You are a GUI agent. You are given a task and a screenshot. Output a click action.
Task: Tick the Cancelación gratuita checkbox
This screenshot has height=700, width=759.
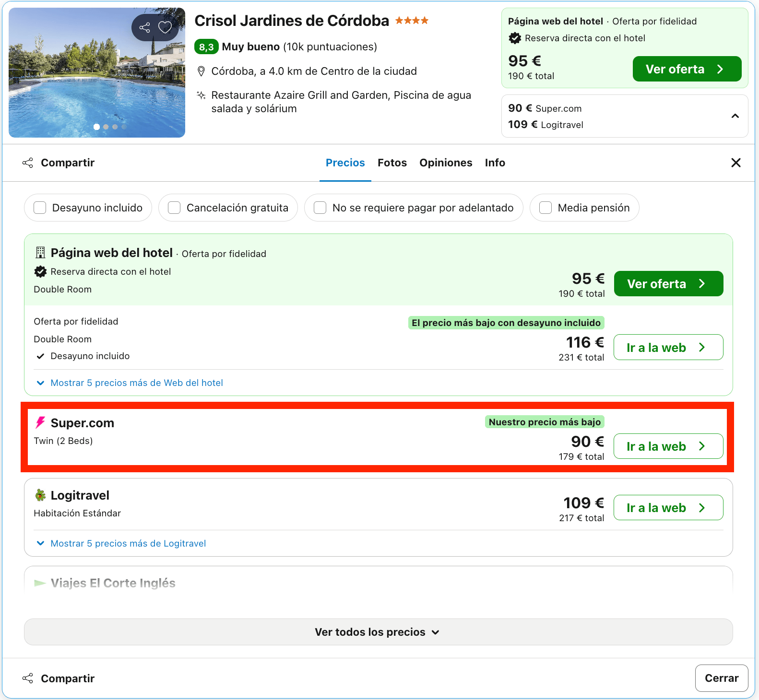click(174, 208)
